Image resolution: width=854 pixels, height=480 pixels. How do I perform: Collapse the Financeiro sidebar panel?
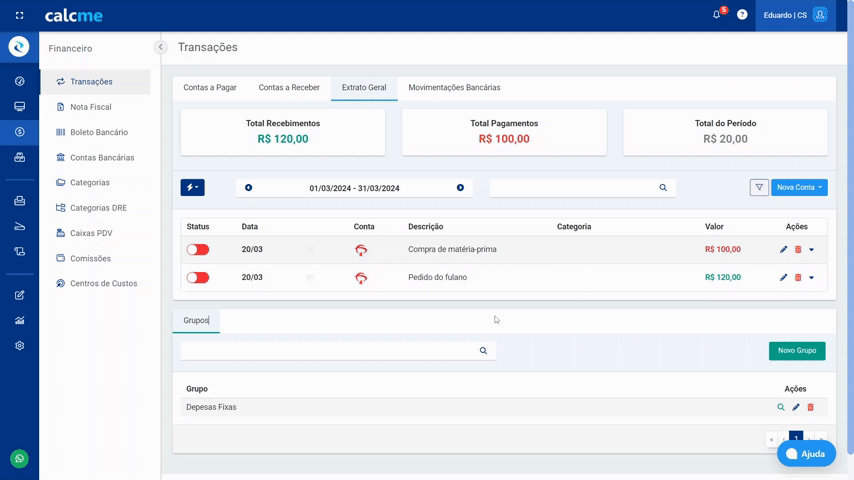[x=160, y=47]
